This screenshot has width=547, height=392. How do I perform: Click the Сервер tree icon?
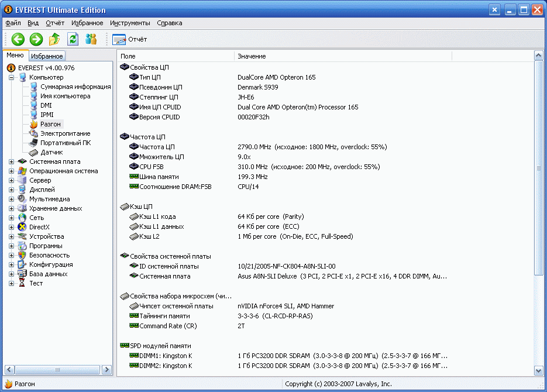pyautogui.click(x=22, y=180)
